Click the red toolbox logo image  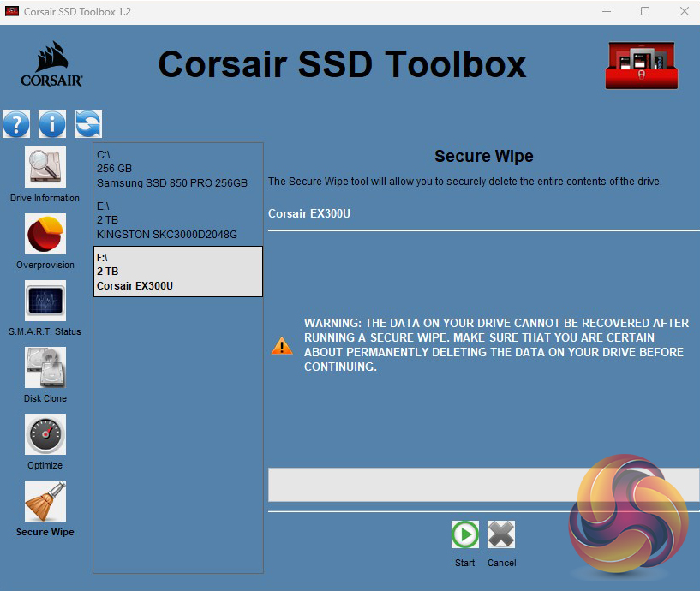[641, 65]
